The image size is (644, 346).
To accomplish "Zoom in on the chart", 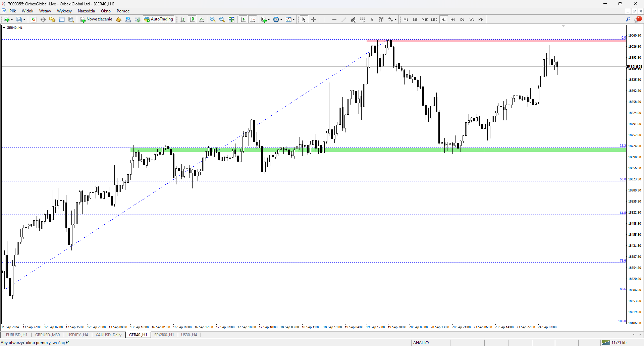I will coord(213,19).
